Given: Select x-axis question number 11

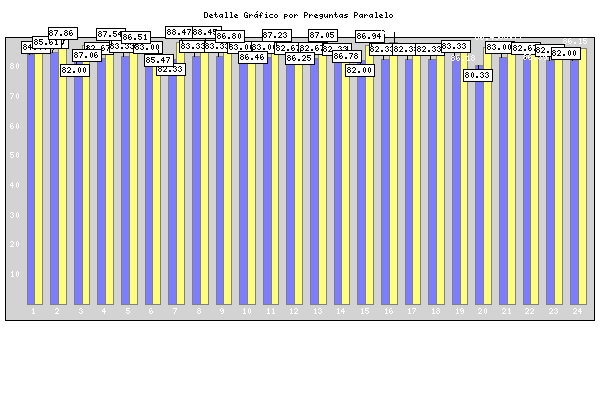Looking at the screenshot, I should click(x=271, y=311).
